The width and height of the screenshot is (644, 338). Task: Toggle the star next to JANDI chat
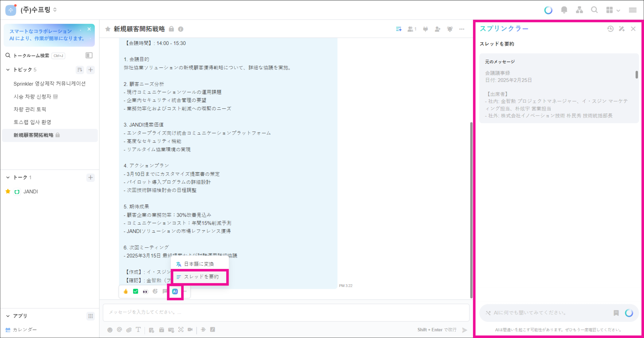click(8, 192)
